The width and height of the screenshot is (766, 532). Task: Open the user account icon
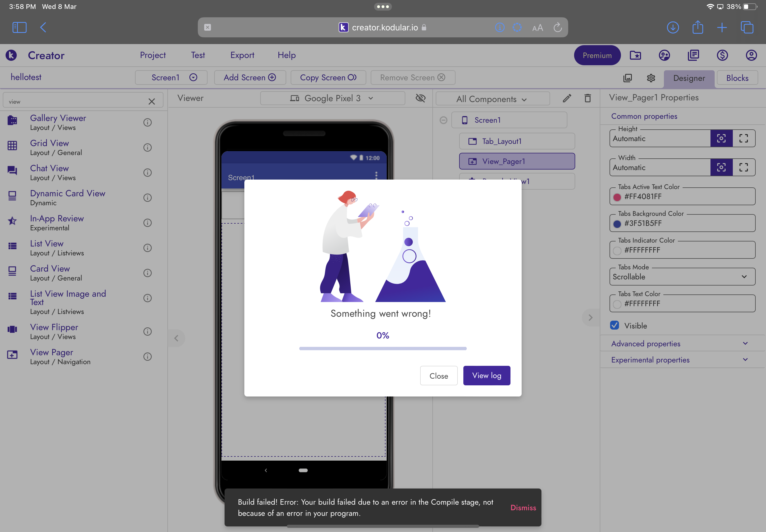pyautogui.click(x=751, y=55)
